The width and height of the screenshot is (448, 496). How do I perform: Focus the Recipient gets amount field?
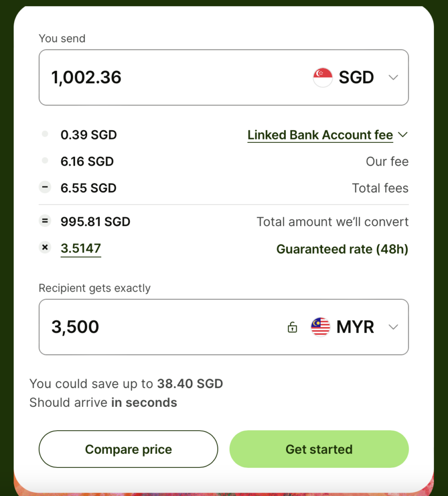[160, 327]
